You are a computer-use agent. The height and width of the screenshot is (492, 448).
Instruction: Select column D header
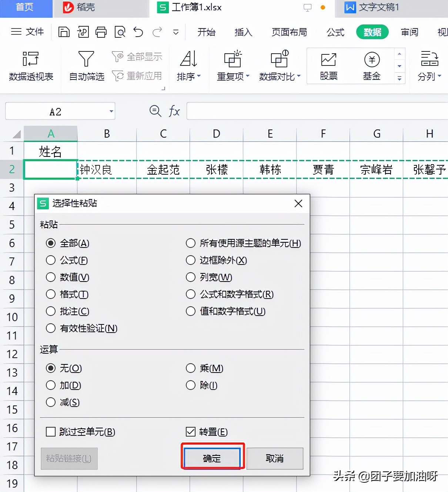click(x=217, y=134)
